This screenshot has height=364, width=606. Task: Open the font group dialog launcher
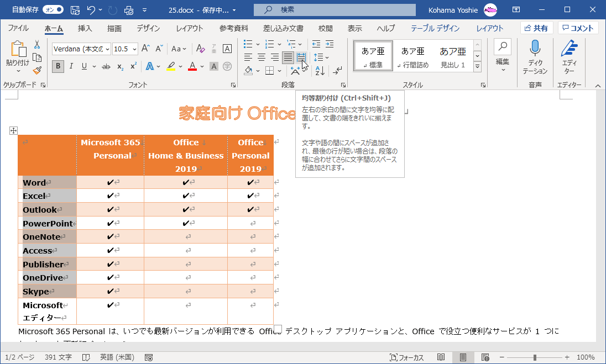233,85
